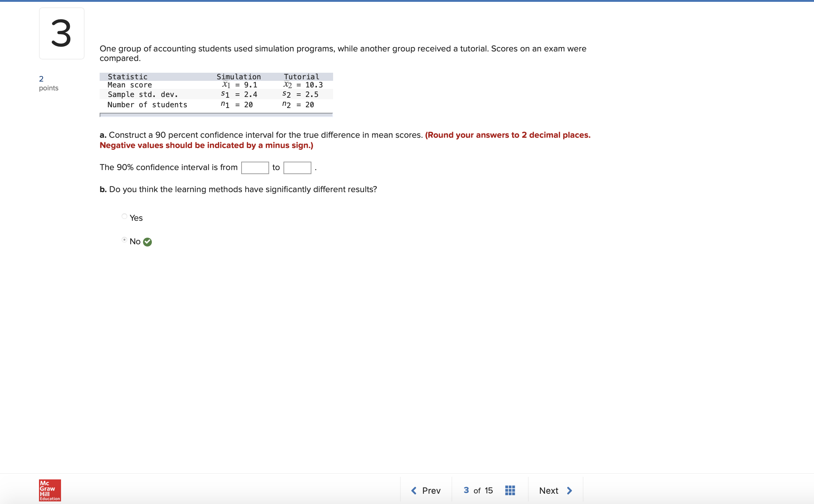Click the upper confidence interval input box

pyautogui.click(x=297, y=168)
